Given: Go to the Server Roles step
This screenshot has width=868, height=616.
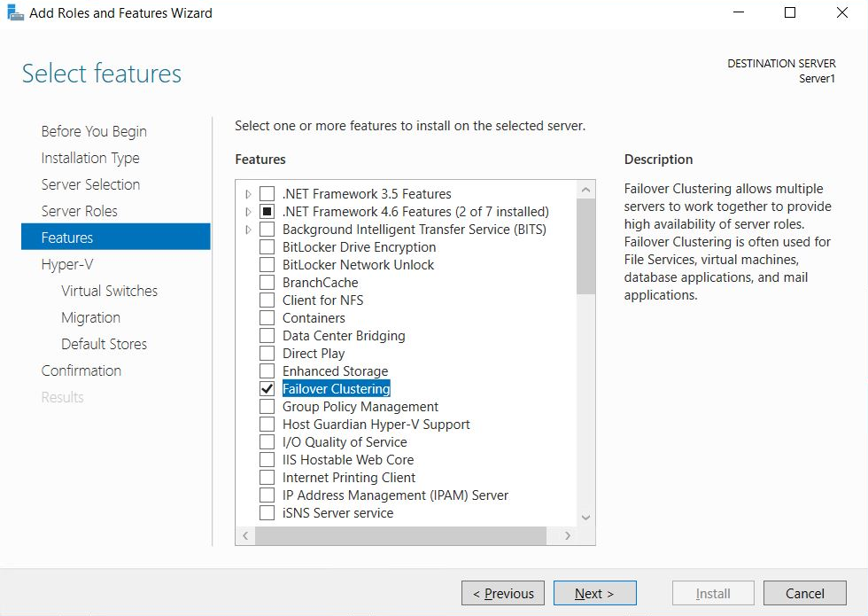Looking at the screenshot, I should (90, 210).
